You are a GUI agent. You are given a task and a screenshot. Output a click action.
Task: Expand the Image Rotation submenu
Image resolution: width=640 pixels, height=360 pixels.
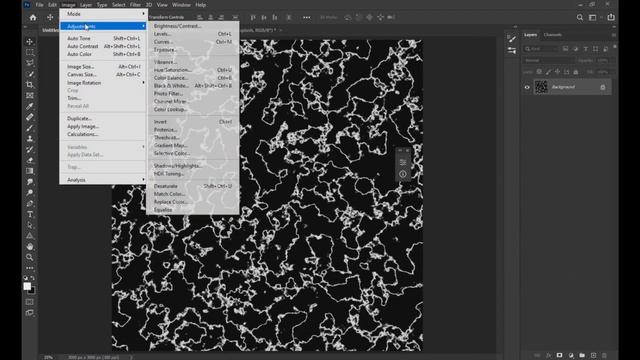point(103,82)
